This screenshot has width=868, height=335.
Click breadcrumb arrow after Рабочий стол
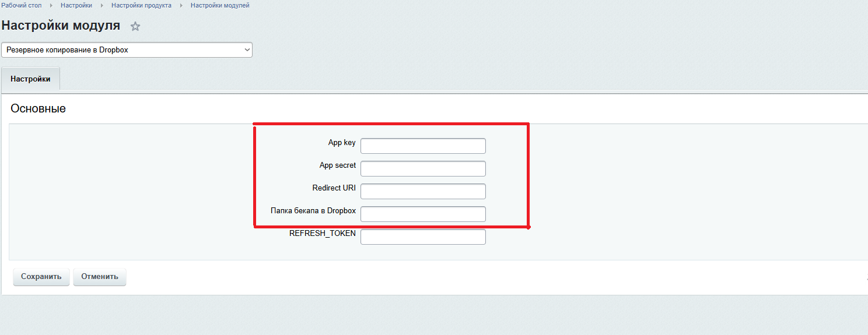51,5
